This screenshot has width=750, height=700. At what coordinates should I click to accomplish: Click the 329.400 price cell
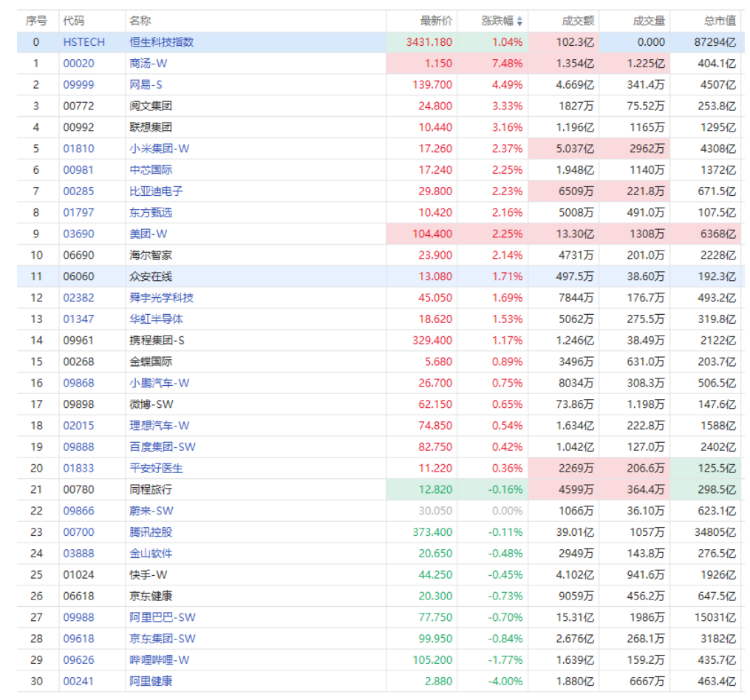click(432, 340)
